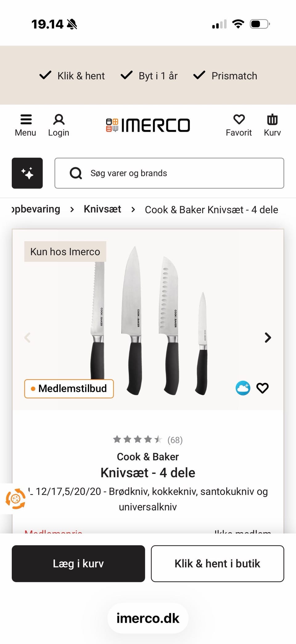Viewport: 296px width, 644px height.
Task: Open the Knivsæt breadcrumb category
Action: click(x=102, y=209)
